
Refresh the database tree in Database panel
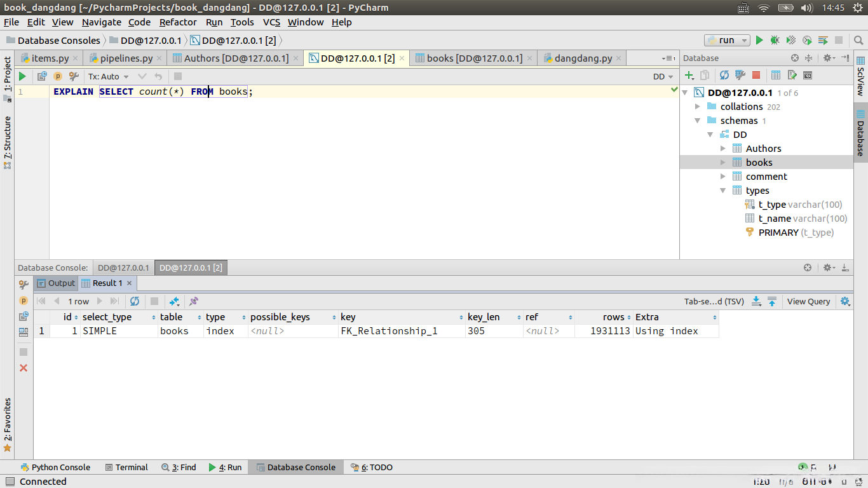724,75
